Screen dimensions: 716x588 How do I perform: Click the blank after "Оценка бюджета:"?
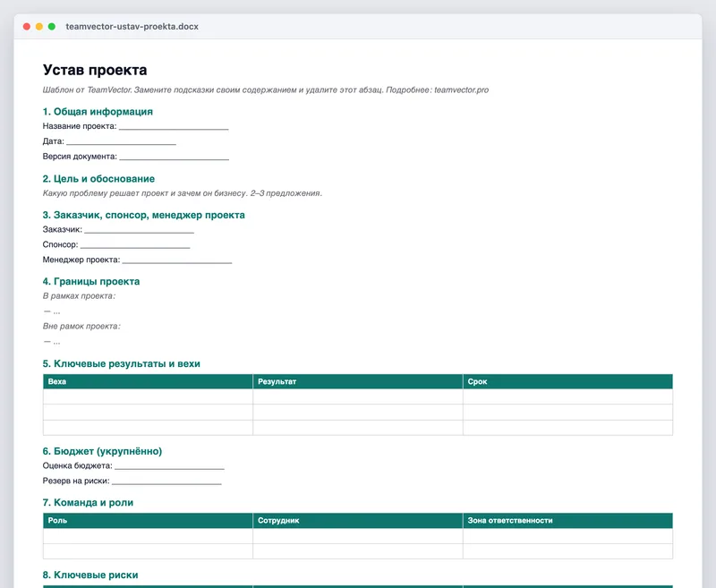point(169,465)
